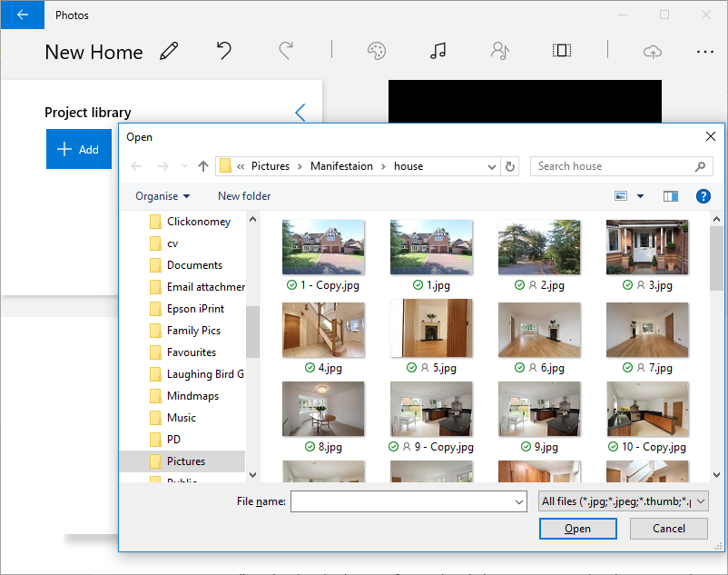The image size is (728, 575).
Task: Select 2.jpg thumbnail
Action: pyautogui.click(x=539, y=247)
